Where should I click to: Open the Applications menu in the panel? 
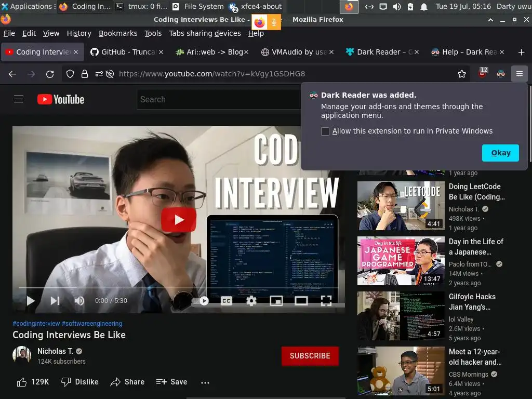(x=28, y=6)
